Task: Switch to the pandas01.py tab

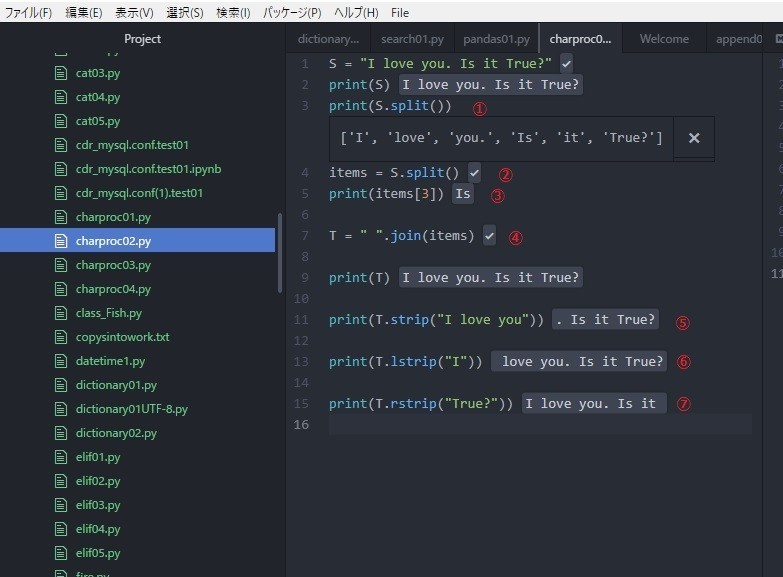Action: point(496,39)
